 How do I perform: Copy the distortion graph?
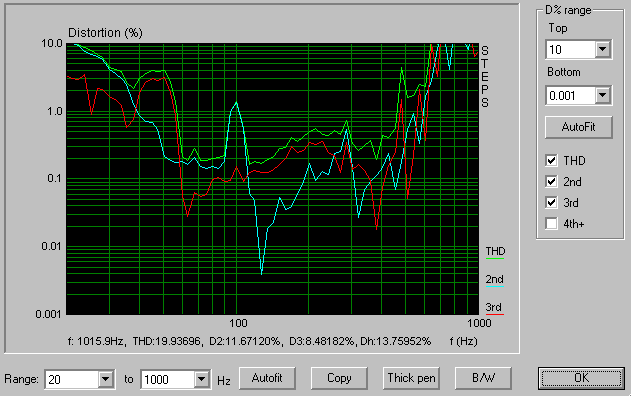point(339,378)
